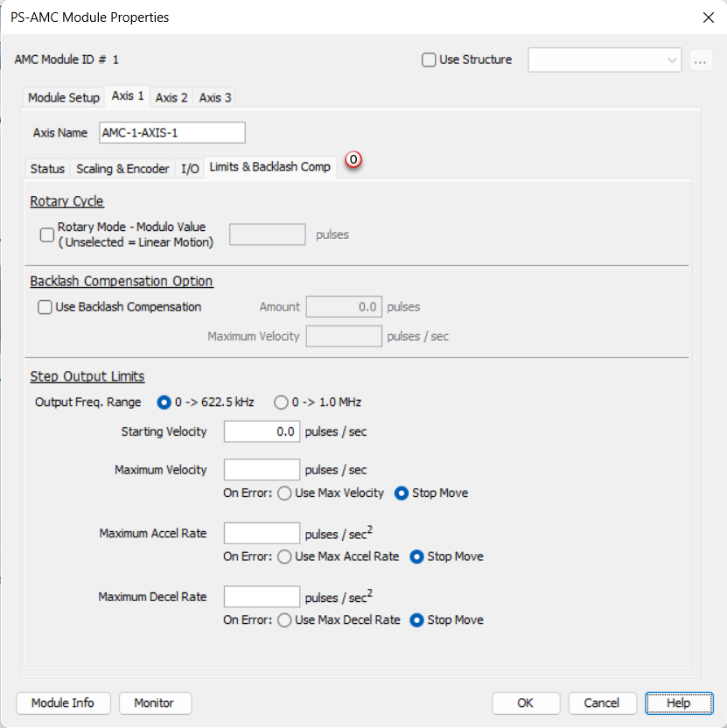The height and width of the screenshot is (728, 727).
Task: Open the I/O tab
Action: tap(190, 169)
